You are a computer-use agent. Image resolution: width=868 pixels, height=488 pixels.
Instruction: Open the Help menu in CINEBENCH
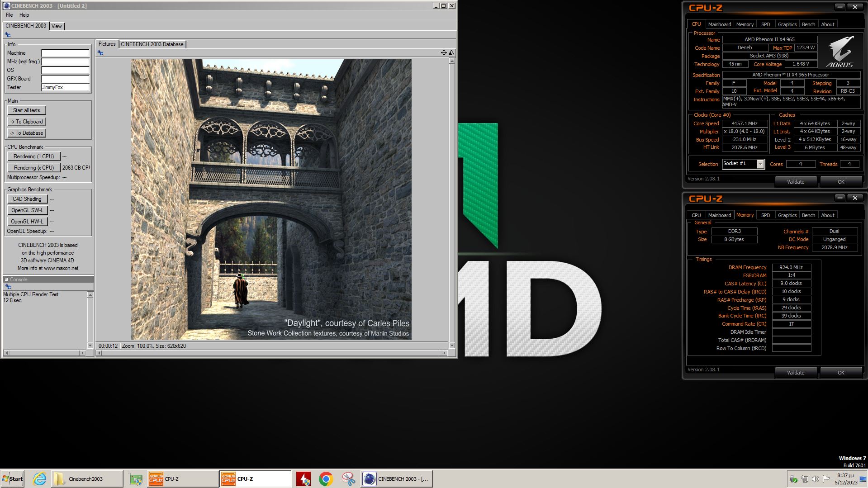point(24,15)
